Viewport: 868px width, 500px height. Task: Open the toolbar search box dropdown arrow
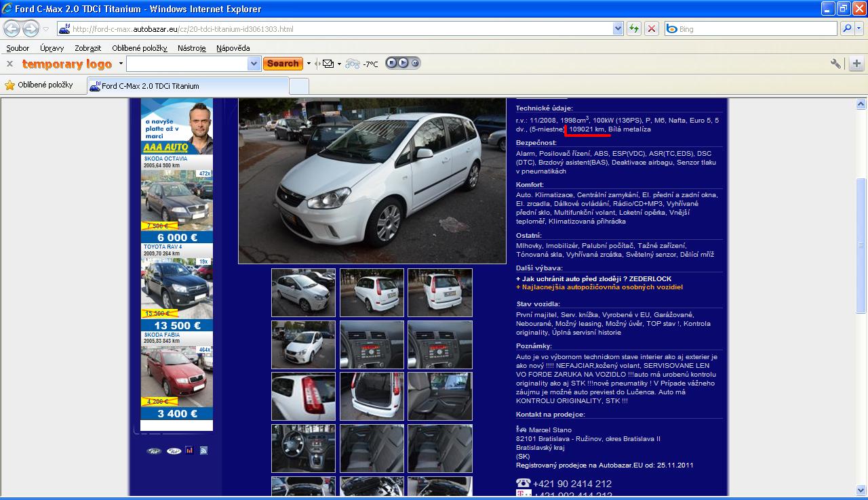[254, 64]
